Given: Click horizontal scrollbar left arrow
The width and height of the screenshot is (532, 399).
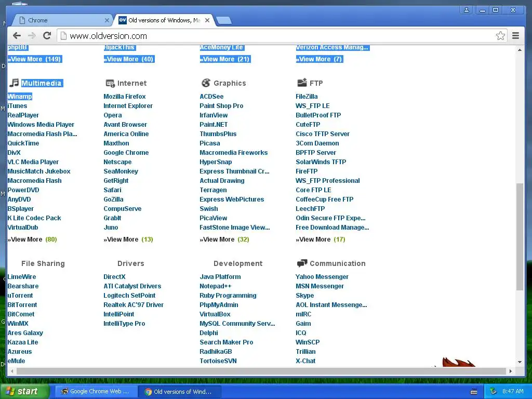Looking at the screenshot, I should click(12, 371).
